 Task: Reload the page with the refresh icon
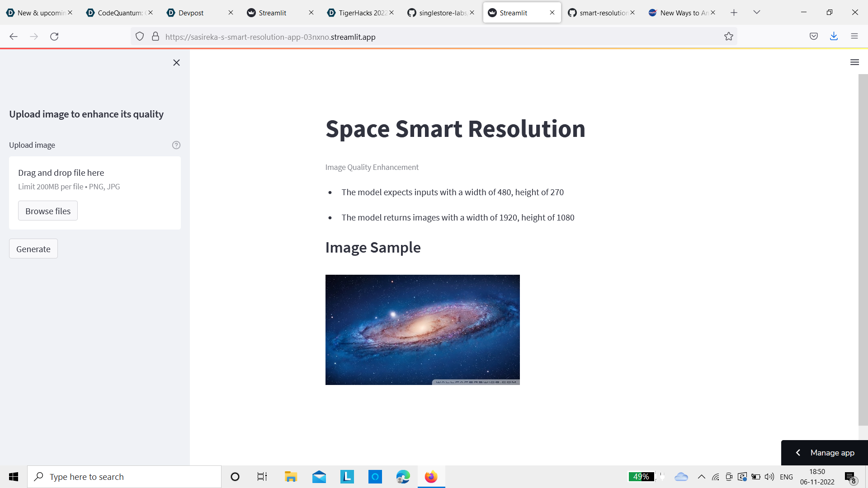54,37
